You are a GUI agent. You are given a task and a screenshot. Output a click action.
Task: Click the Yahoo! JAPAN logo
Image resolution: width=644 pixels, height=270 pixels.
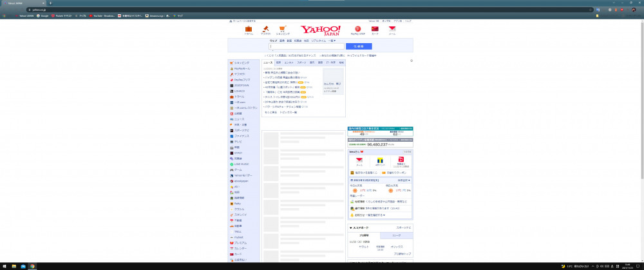pyautogui.click(x=320, y=30)
